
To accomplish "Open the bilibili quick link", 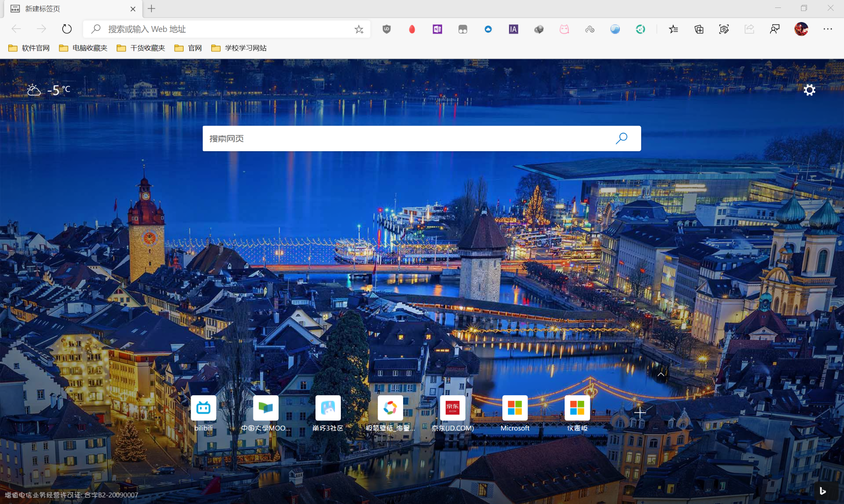I will click(203, 408).
